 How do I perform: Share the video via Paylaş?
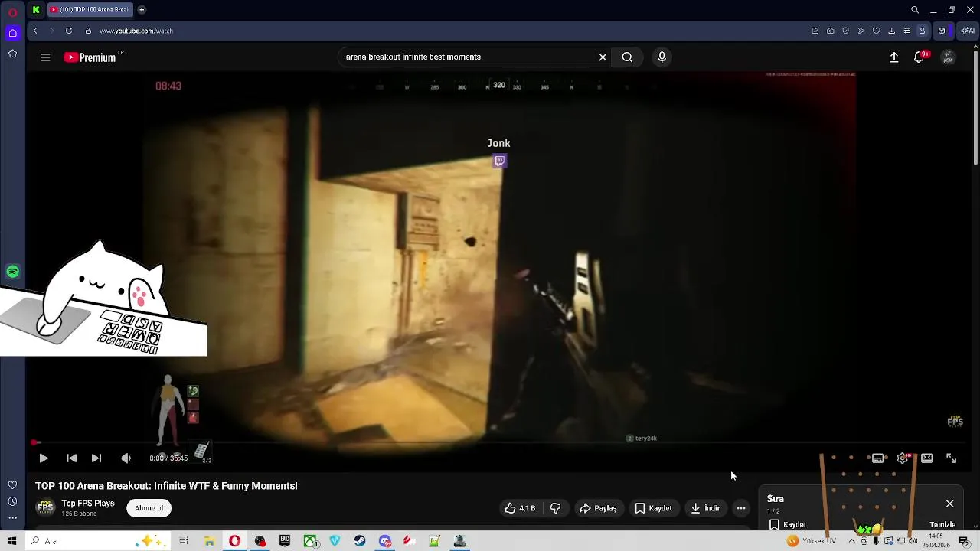(x=598, y=508)
